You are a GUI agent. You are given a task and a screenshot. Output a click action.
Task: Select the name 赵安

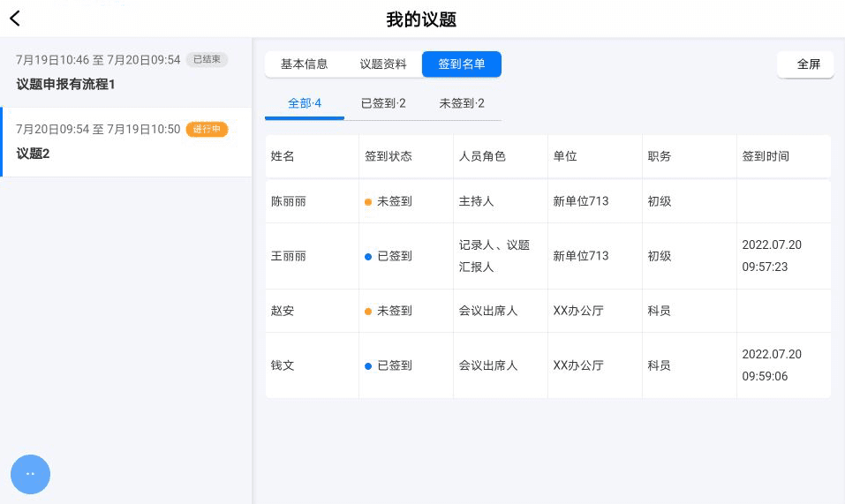[283, 311]
